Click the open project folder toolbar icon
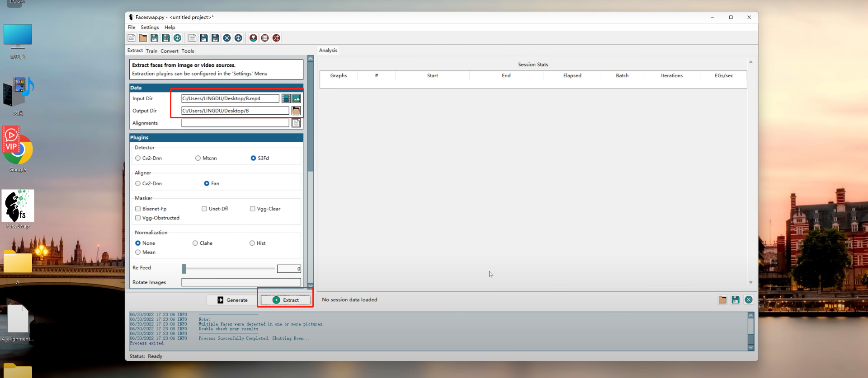 click(x=143, y=38)
